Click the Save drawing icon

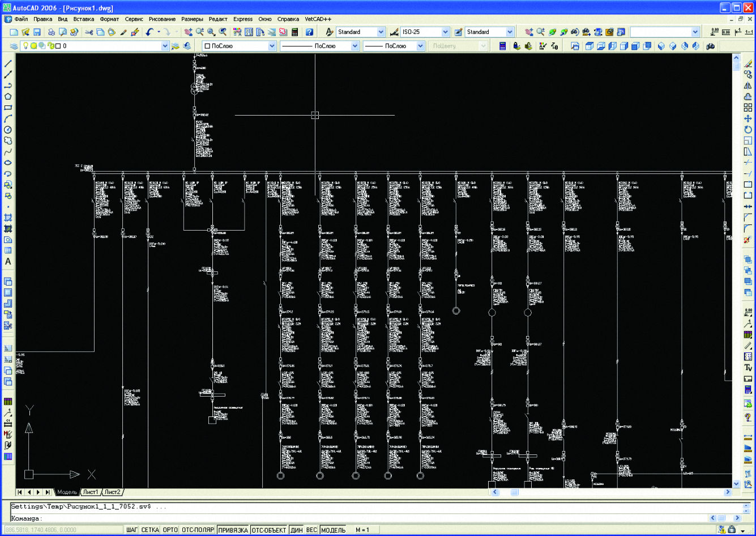(37, 32)
